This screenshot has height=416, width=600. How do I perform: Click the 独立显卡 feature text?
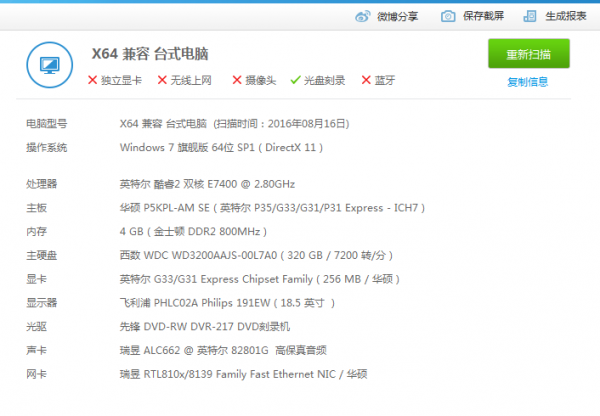point(121,80)
